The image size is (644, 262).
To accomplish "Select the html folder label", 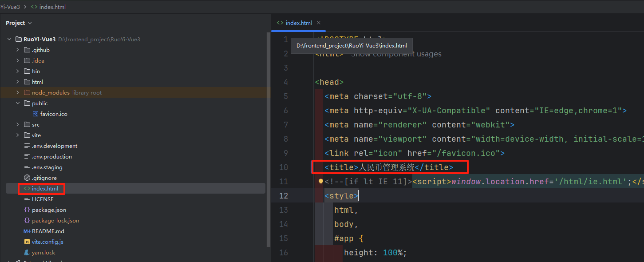I will [37, 82].
